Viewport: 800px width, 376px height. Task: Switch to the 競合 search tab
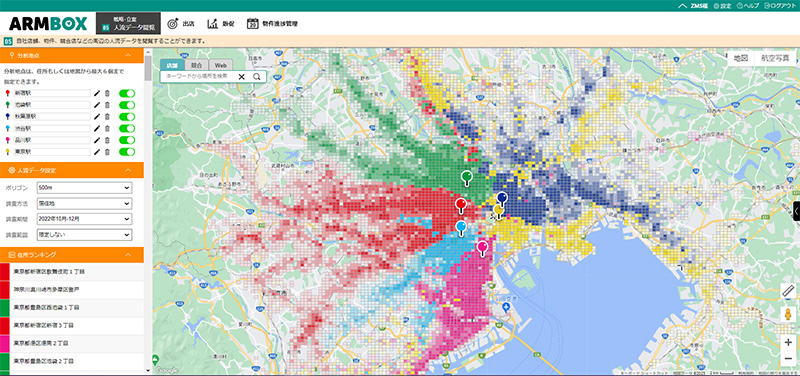[196, 65]
